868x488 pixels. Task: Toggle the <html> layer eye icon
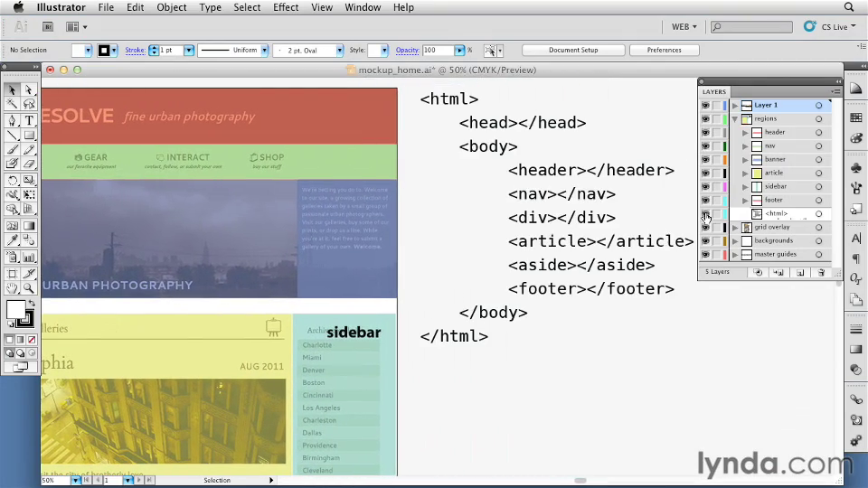tap(705, 213)
